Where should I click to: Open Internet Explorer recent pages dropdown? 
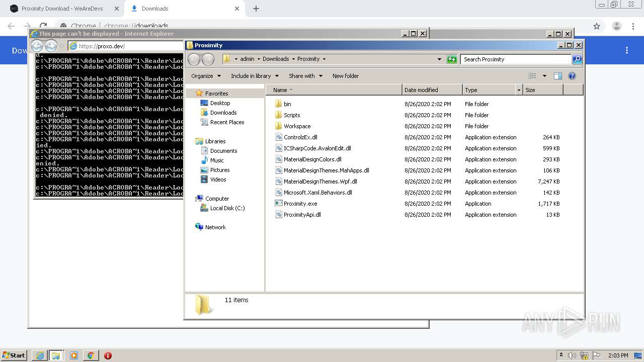(62, 46)
